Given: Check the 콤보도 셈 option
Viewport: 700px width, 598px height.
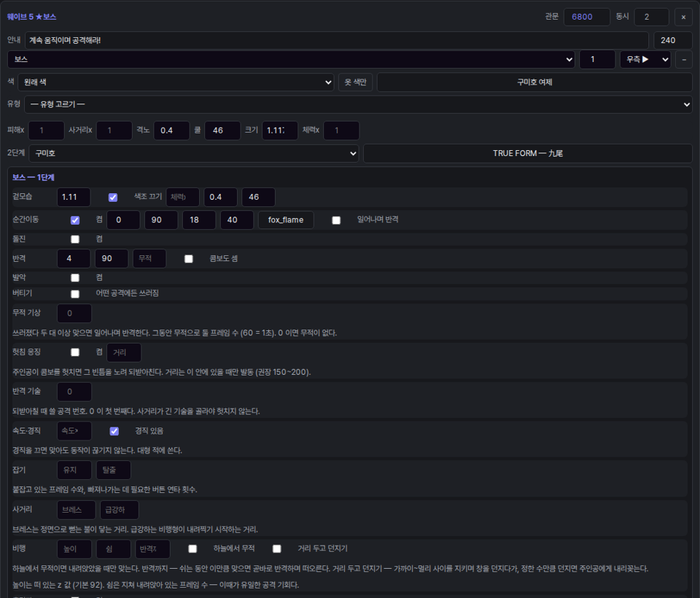Looking at the screenshot, I should pos(189,259).
